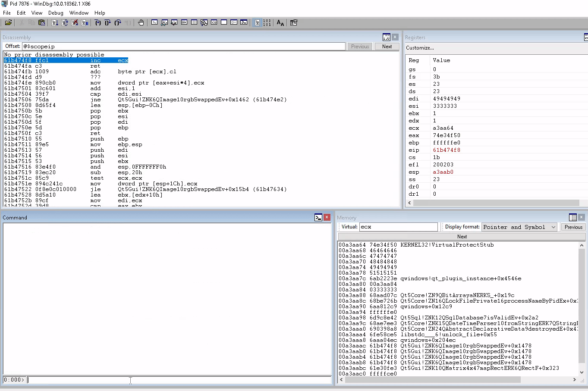Viewport: 588px width, 391px height.
Task: Click the Restart debugging toolbar icon
Action: (65, 22)
